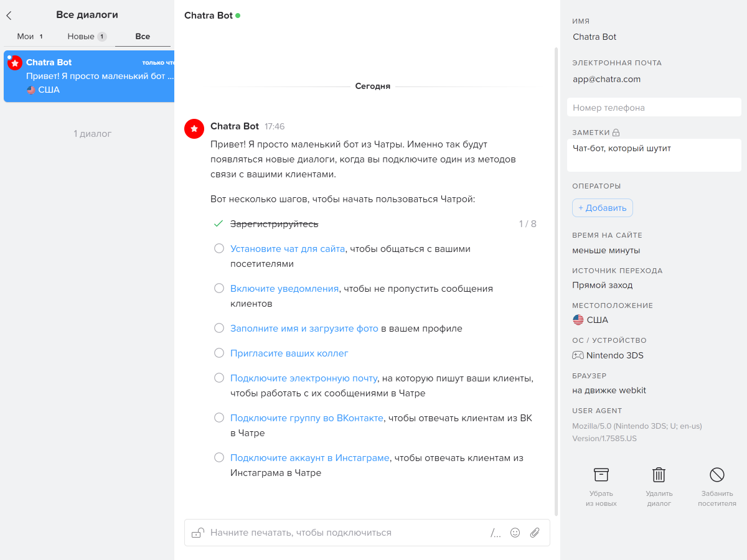
Task: Open the Подключите электронную почту link
Action: [x=304, y=378]
